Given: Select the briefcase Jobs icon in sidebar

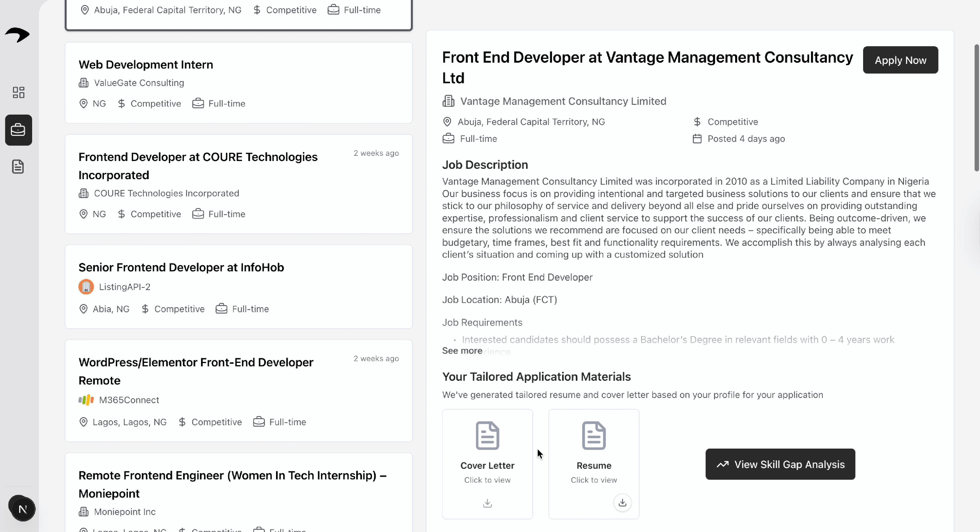Looking at the screenshot, I should (x=18, y=130).
